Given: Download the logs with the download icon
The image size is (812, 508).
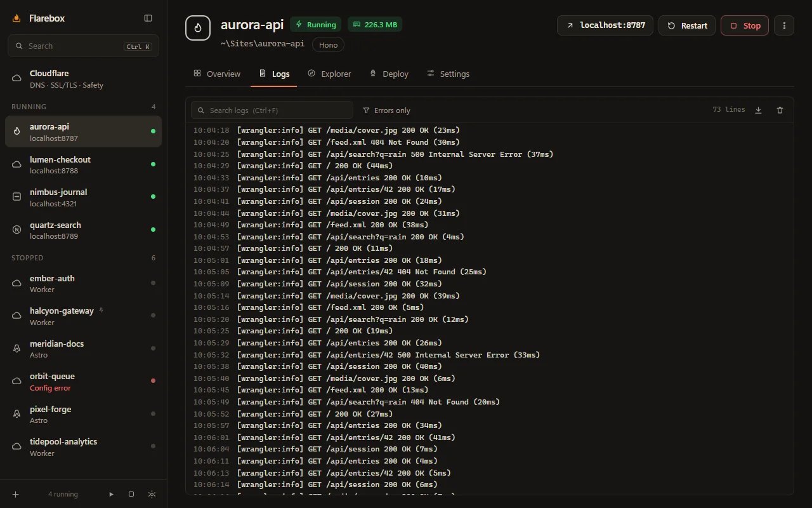Looking at the screenshot, I should (x=758, y=110).
